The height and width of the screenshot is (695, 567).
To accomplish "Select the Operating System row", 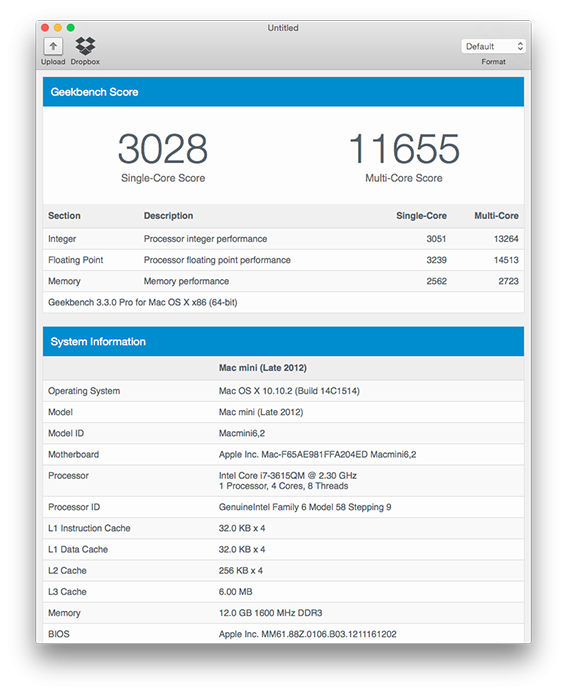I will click(283, 391).
